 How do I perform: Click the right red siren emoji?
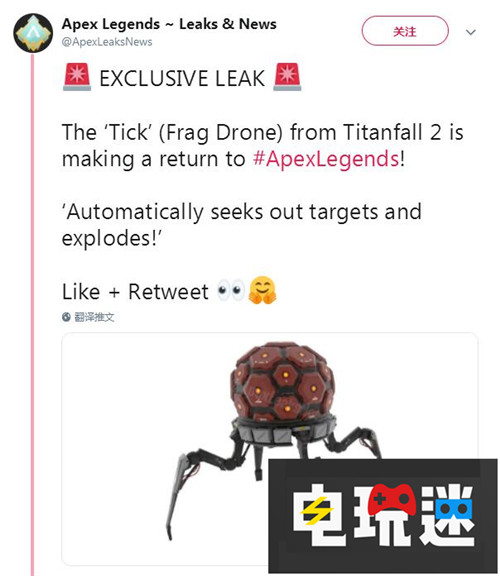(x=287, y=77)
